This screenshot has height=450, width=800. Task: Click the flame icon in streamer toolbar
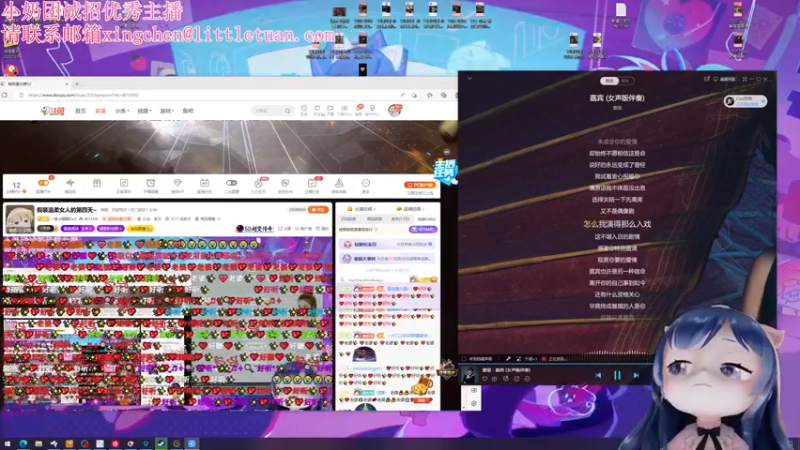tap(258, 183)
